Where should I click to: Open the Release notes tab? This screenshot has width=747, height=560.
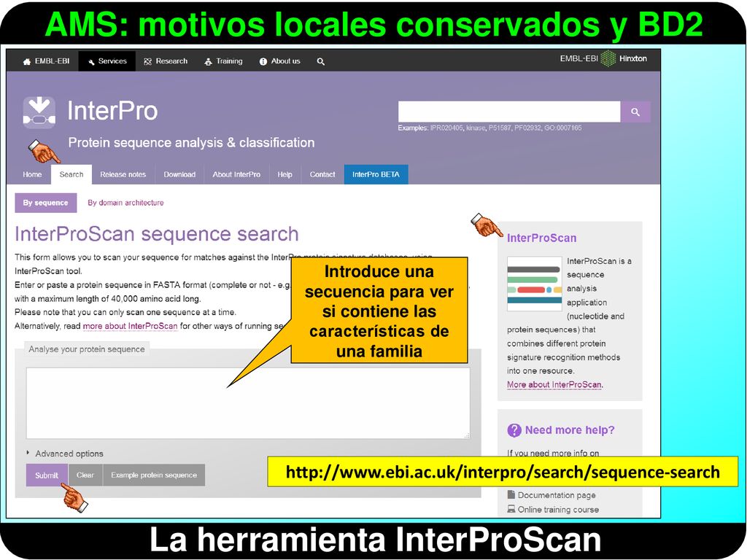[123, 174]
